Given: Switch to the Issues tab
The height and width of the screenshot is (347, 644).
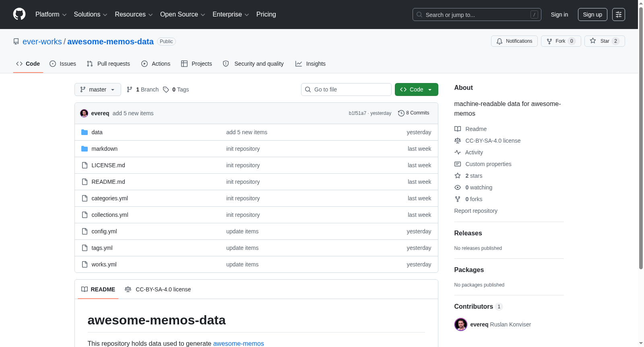Looking at the screenshot, I should tap(63, 64).
